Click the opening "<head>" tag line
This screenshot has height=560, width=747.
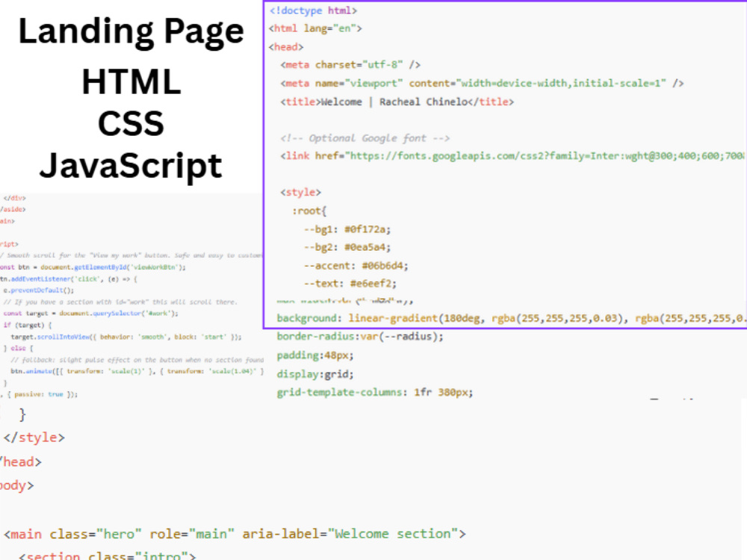click(286, 46)
